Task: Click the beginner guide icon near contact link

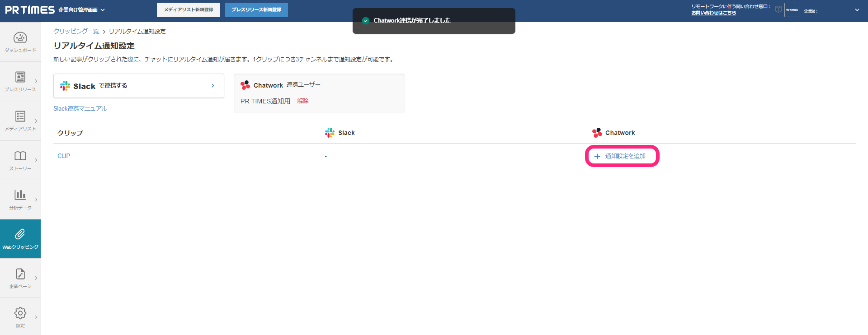Action: click(x=778, y=9)
